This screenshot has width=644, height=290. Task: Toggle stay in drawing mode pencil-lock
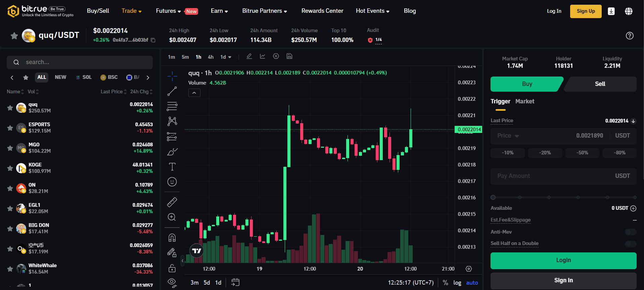[x=172, y=253]
